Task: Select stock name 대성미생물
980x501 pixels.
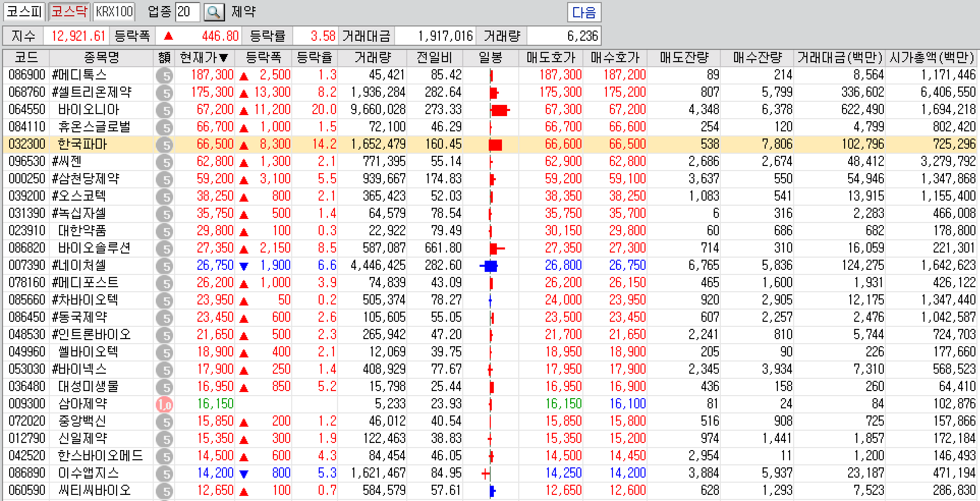Action: pyautogui.click(x=89, y=387)
